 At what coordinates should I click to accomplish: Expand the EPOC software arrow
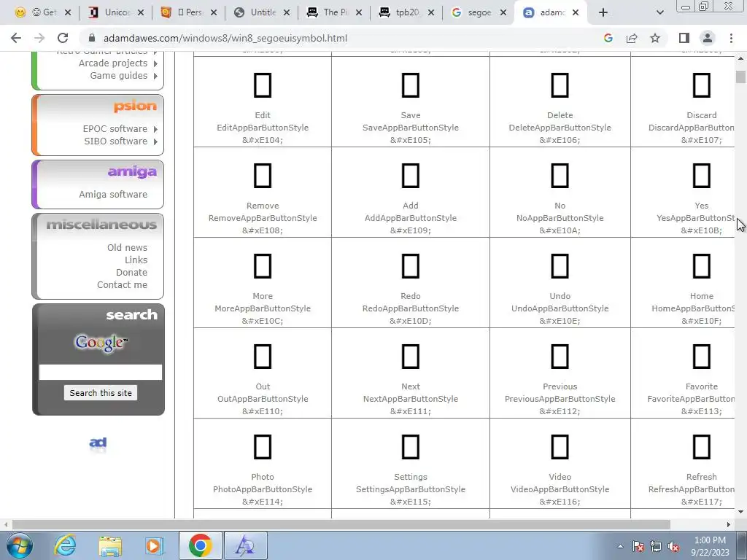click(x=155, y=129)
